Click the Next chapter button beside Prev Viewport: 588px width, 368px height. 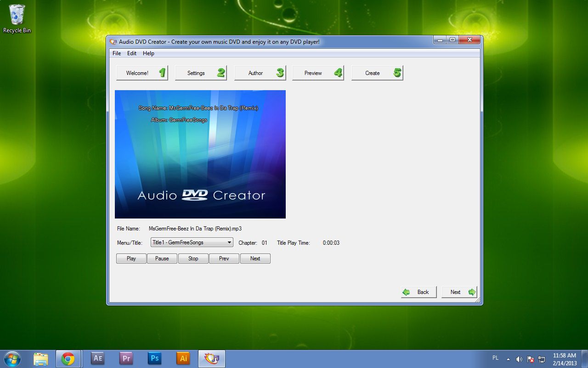255,259
